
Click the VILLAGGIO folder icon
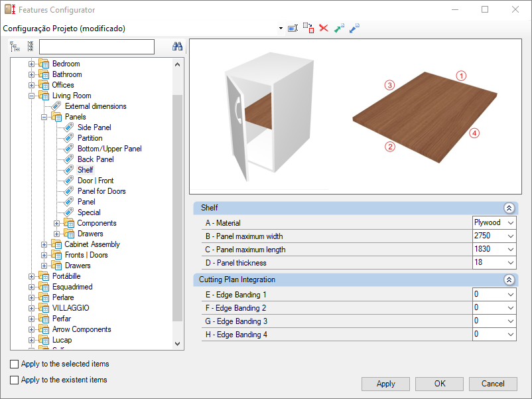point(44,308)
